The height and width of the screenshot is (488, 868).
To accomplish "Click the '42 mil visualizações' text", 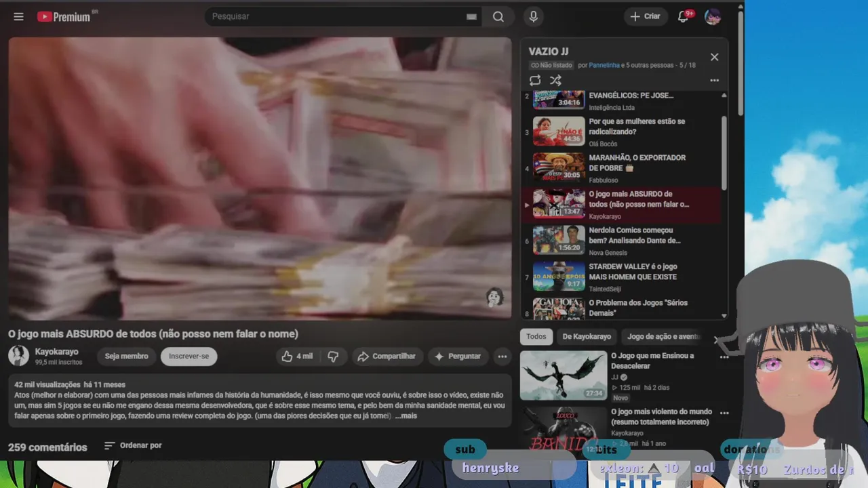I will click(x=47, y=384).
